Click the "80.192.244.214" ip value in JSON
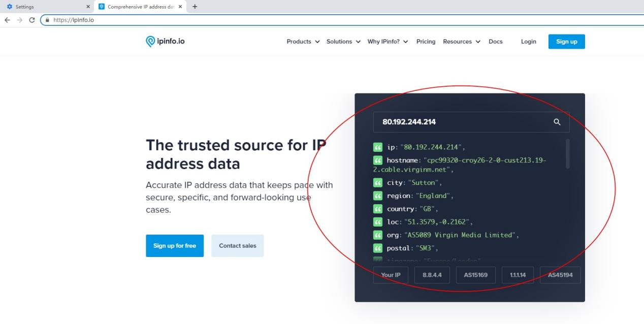The width and height of the screenshot is (644, 324). coord(432,147)
